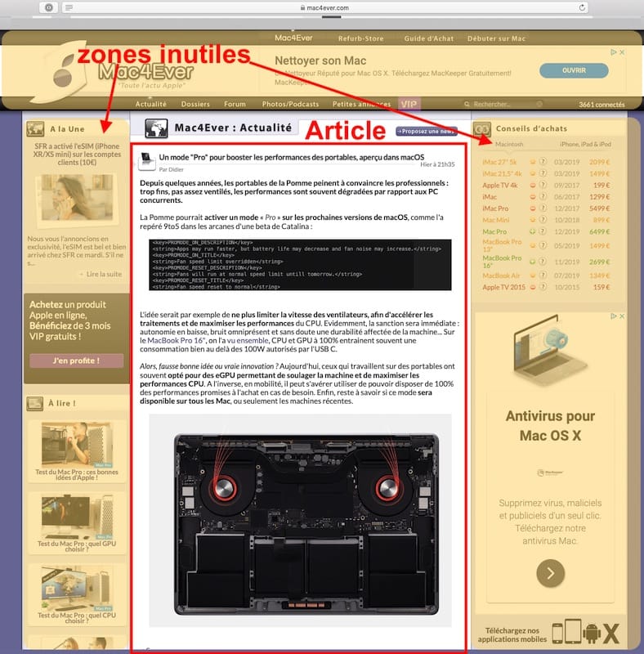Click the vu ensemble link in article
Screen dimensions: 644x654
tap(248, 340)
